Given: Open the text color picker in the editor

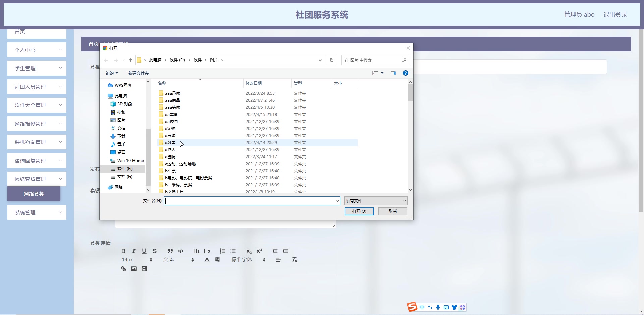Looking at the screenshot, I should tap(207, 260).
